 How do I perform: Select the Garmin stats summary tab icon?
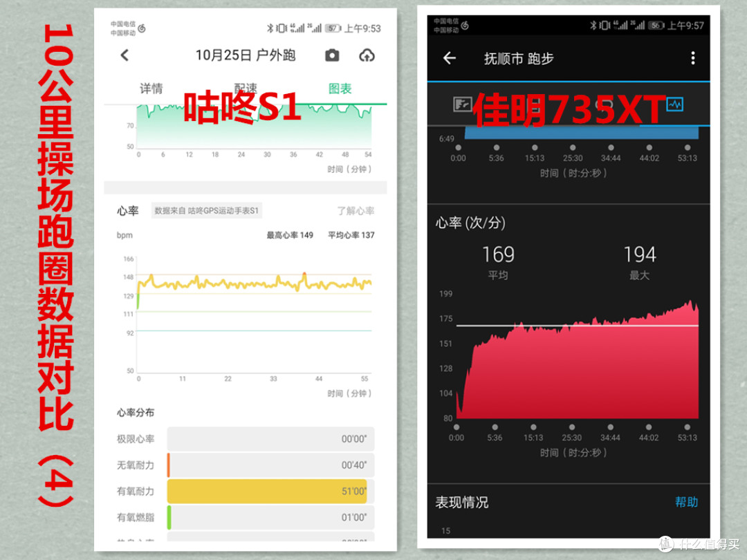click(462, 104)
